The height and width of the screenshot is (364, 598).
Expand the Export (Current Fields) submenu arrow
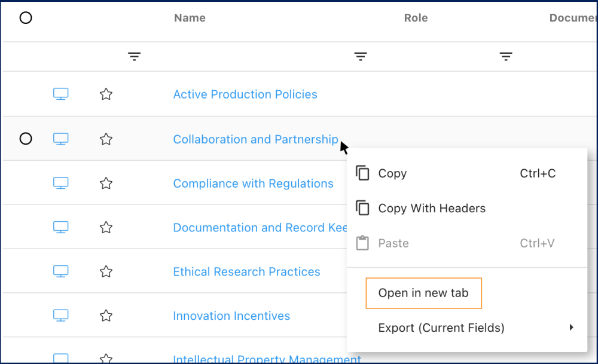tap(571, 328)
